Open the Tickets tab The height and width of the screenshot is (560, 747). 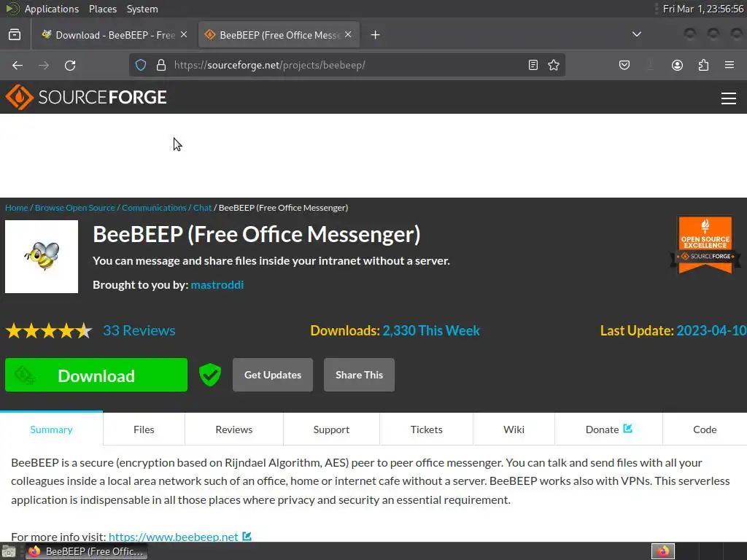(426, 429)
